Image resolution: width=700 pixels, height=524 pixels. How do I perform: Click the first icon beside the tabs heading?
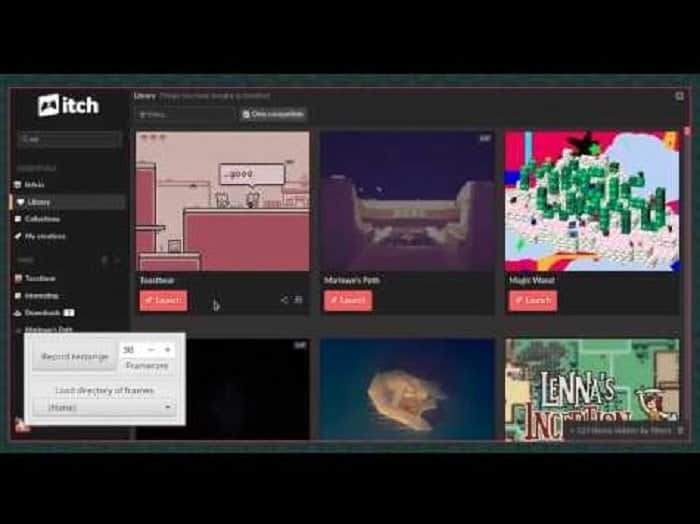pos(104,261)
